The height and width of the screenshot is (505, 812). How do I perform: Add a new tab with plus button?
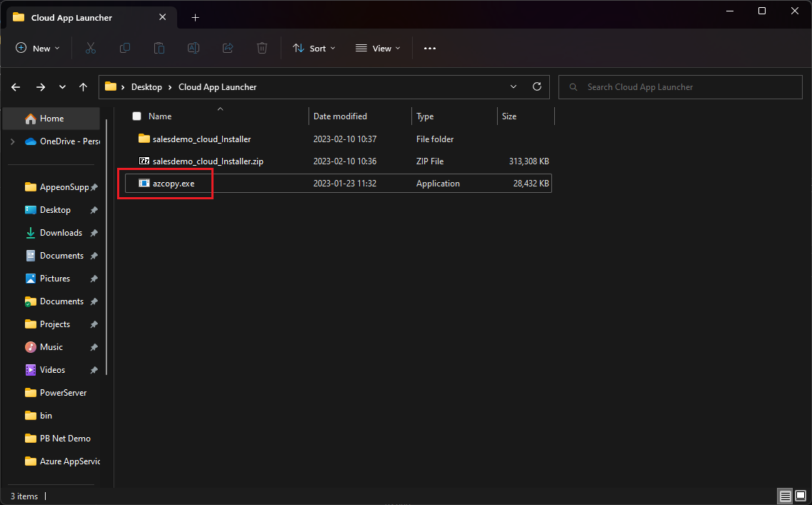coord(195,17)
